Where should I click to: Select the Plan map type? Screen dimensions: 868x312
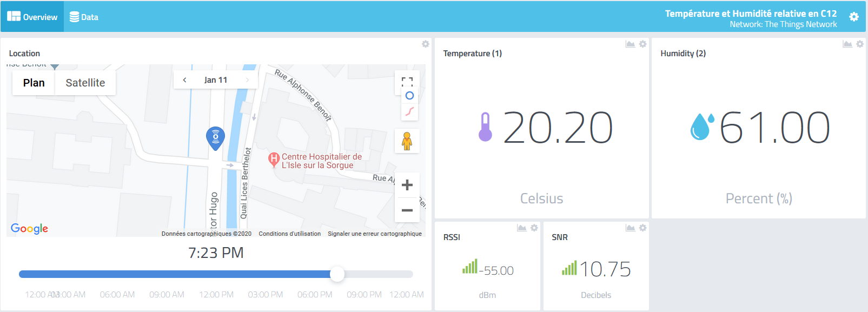pos(34,83)
